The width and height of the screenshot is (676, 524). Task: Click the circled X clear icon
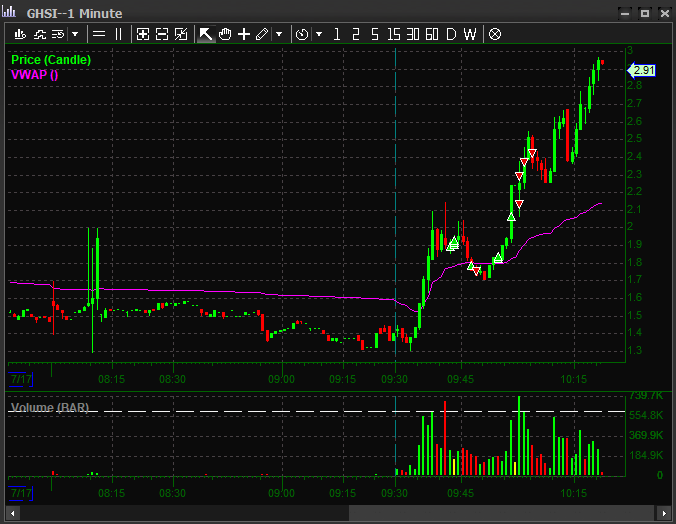(495, 34)
